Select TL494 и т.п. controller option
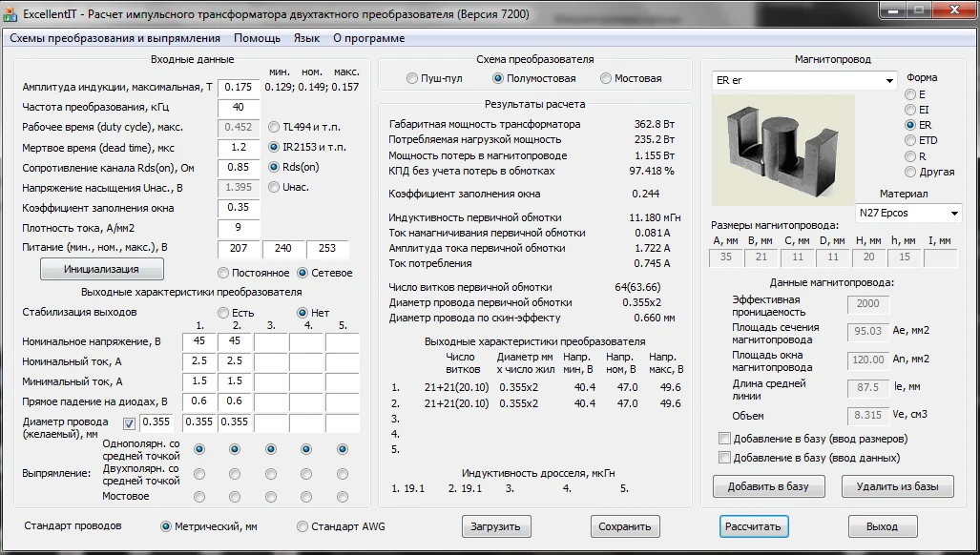980x555 pixels. tap(274, 127)
